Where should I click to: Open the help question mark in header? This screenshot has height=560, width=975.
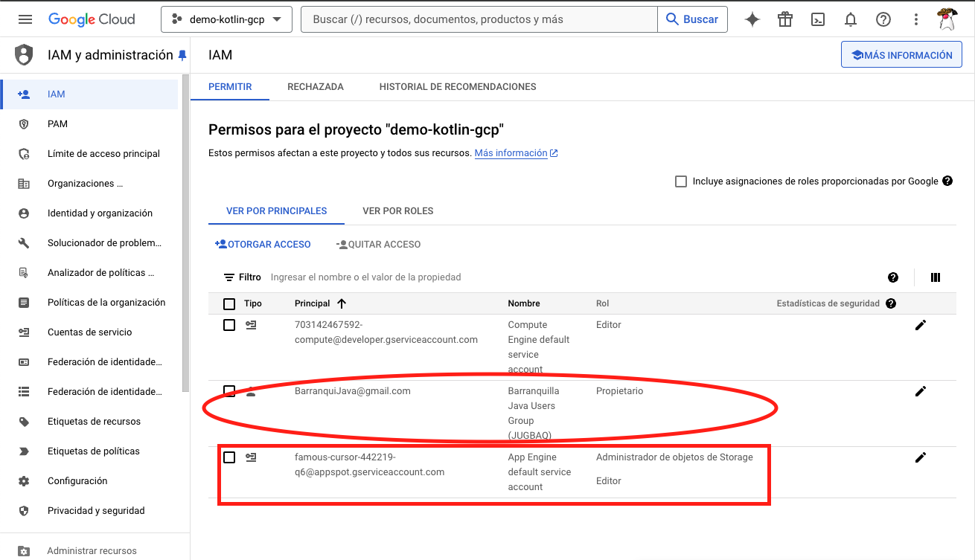point(883,19)
